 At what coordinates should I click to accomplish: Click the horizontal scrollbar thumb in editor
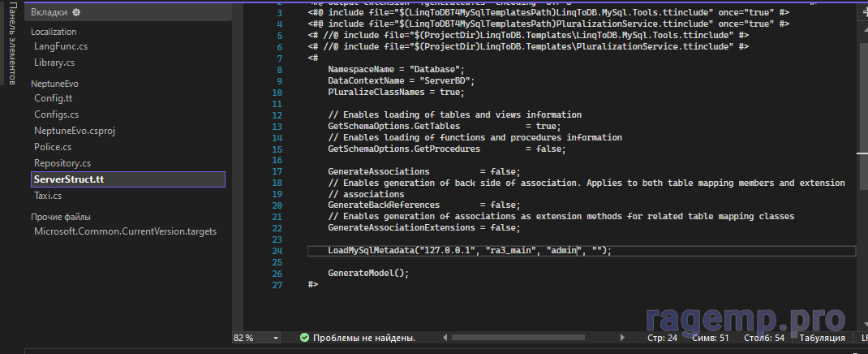(x=503, y=337)
